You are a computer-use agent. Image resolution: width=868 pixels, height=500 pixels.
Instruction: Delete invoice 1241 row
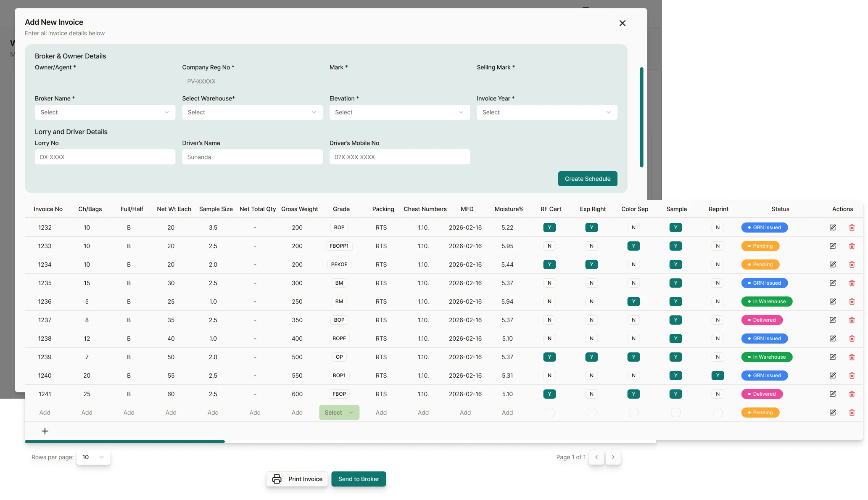pos(852,394)
